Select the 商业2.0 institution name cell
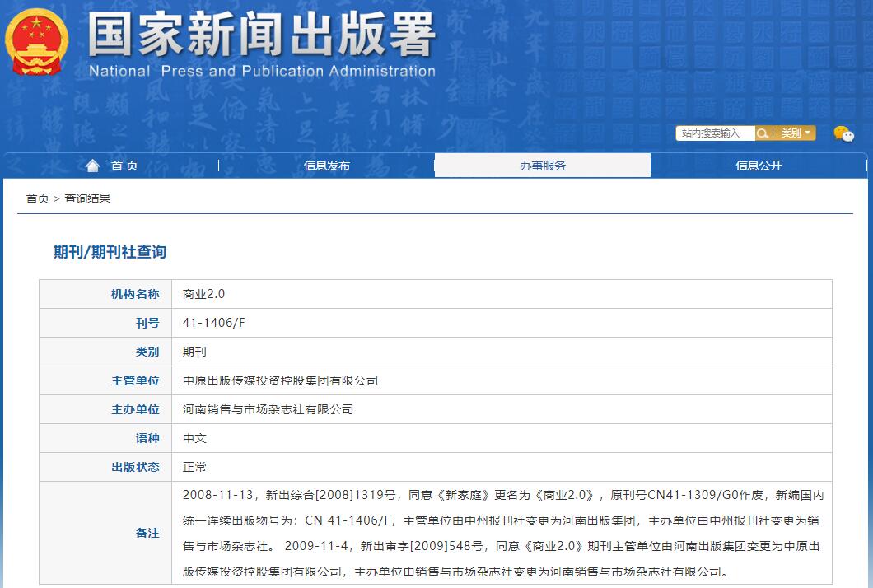 point(502,294)
